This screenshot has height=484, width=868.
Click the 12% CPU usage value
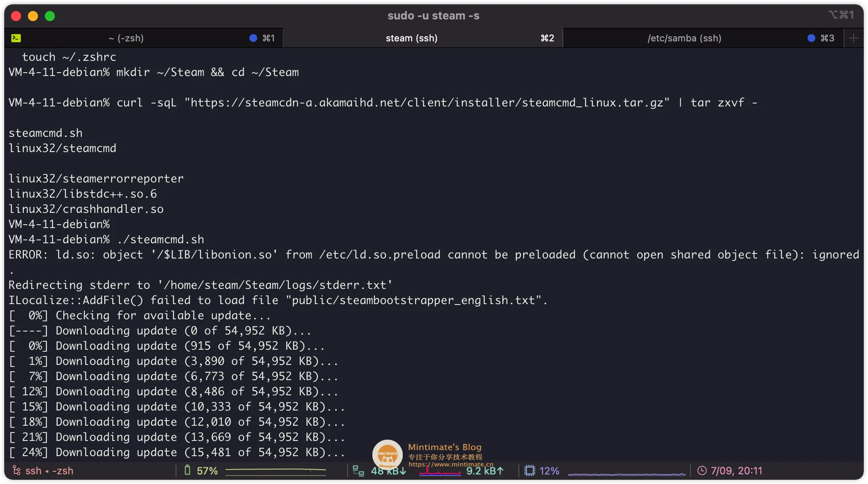549,470
